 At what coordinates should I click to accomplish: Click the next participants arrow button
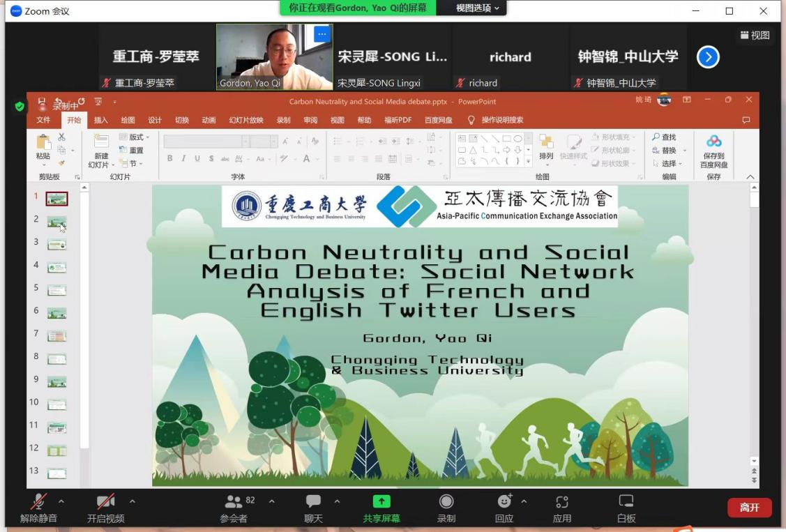[x=708, y=57]
